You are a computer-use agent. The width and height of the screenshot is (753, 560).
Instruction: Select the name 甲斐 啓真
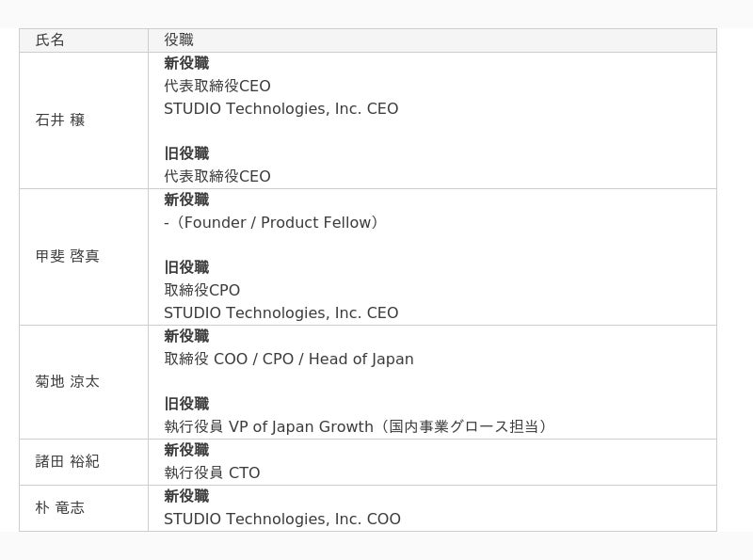click(x=68, y=257)
